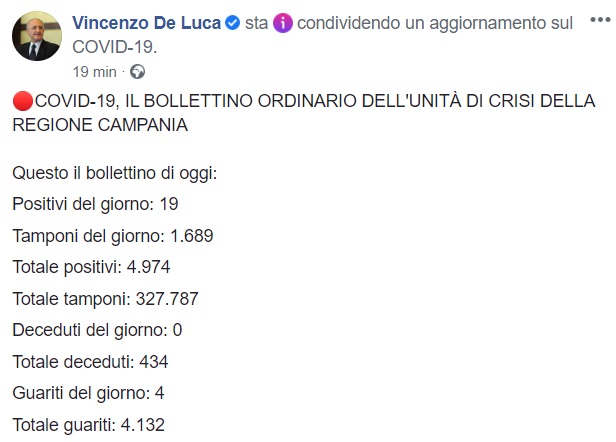Image resolution: width=616 pixels, height=442 pixels.
Task: Click the 'Totale positivi: 4.974' line
Action: pos(97,267)
